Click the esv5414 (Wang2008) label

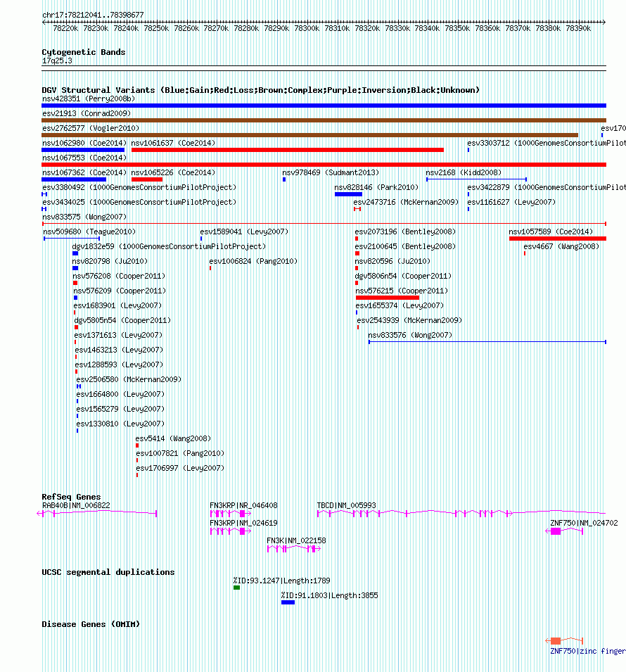(x=173, y=438)
